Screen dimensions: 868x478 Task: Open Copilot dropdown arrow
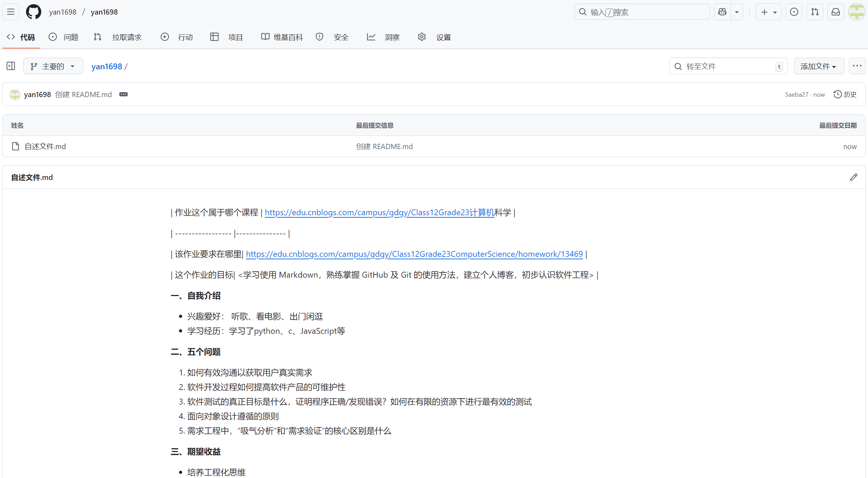737,12
